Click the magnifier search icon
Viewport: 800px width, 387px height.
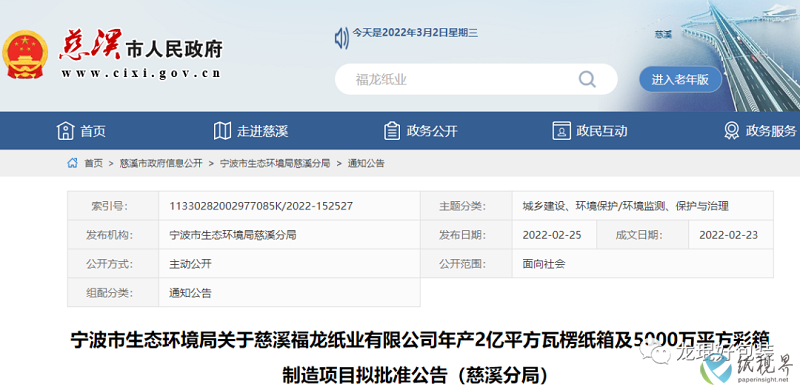pos(587,79)
